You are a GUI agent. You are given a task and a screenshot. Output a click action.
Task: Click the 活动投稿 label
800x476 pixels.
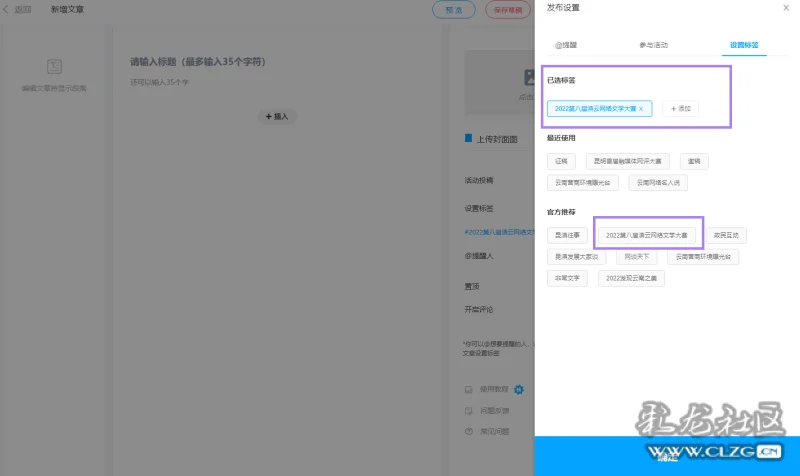[479, 180]
